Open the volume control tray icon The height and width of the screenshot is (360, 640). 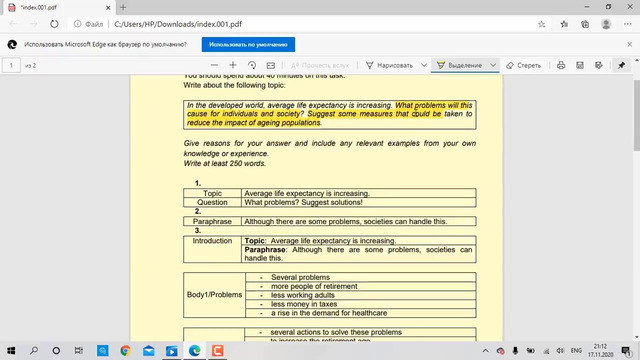[x=560, y=351]
